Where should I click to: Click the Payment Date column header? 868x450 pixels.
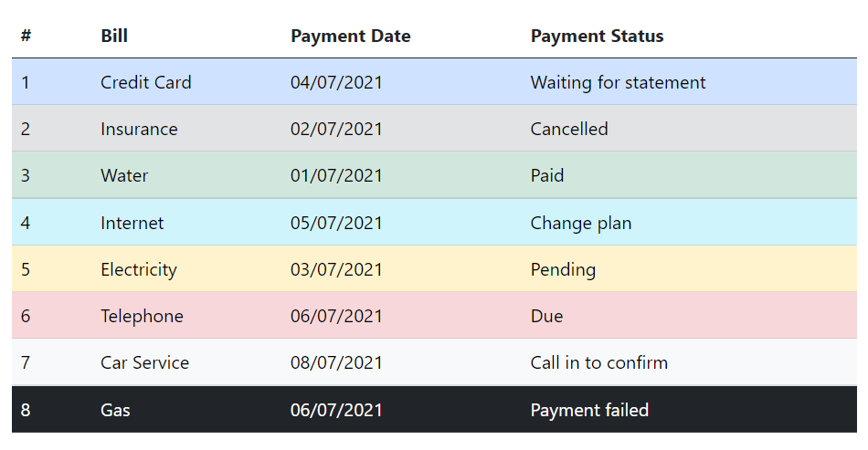pos(350,37)
